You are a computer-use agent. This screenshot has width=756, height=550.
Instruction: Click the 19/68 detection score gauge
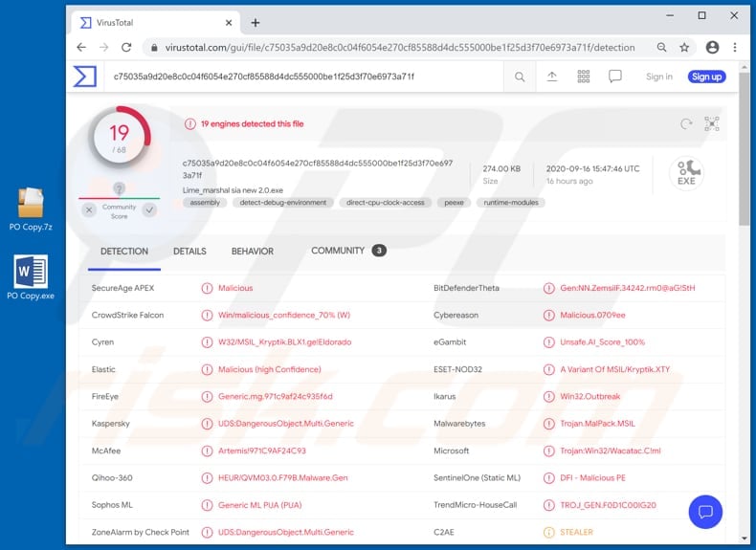point(119,137)
